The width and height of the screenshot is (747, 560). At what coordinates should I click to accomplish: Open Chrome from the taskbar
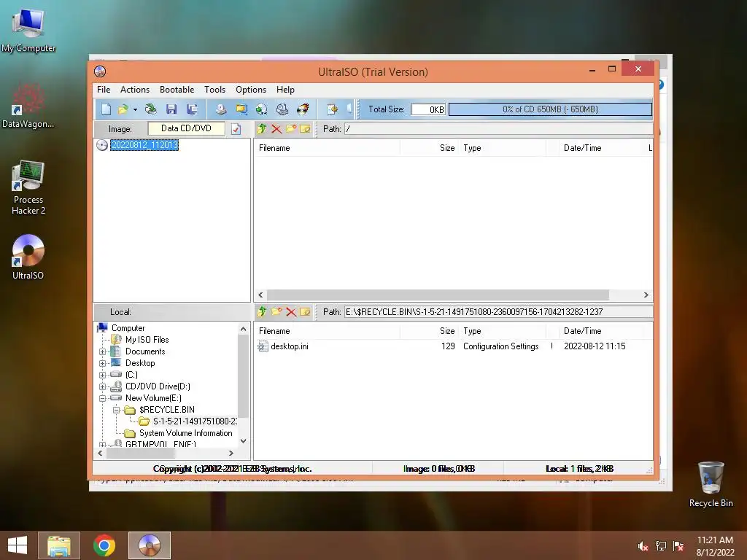104,545
